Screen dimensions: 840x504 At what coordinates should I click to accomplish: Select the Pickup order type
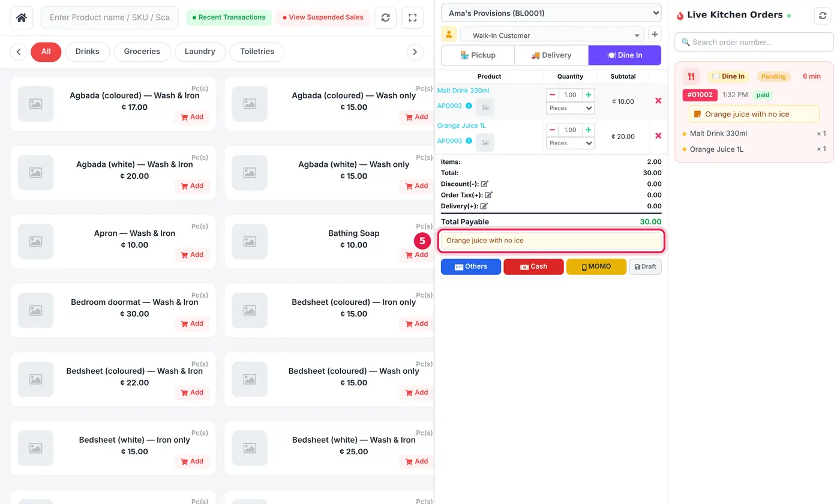click(x=478, y=55)
